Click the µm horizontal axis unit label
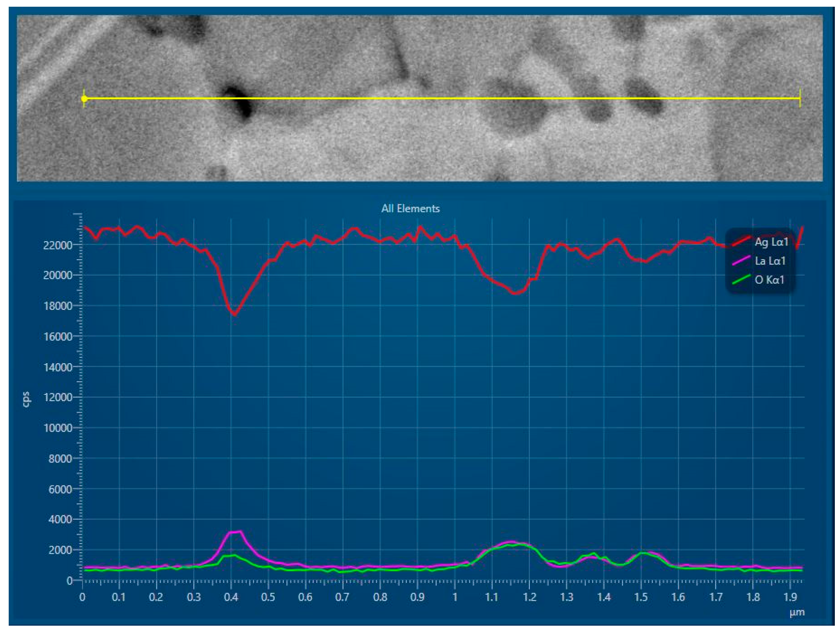 click(797, 613)
